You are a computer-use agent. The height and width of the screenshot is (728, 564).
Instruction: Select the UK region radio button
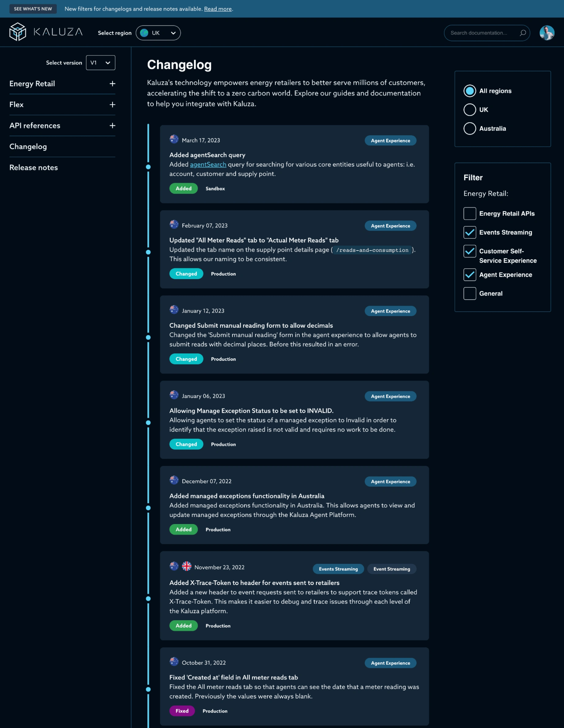(469, 110)
